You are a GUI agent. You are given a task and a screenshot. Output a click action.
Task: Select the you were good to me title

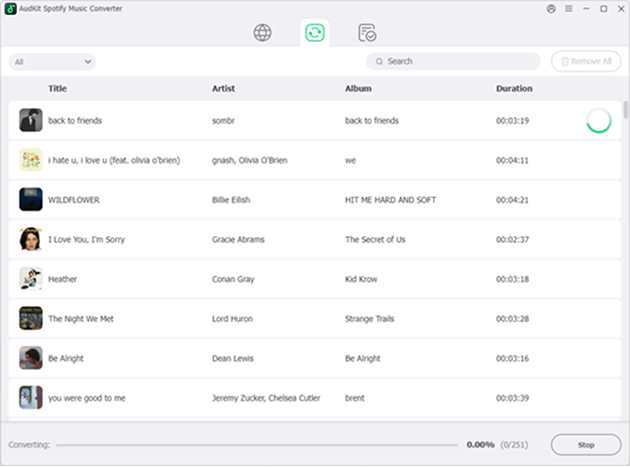[x=87, y=398]
